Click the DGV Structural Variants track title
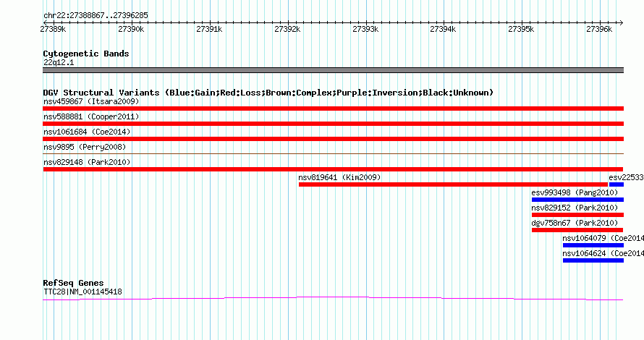Screen dimensions: 644x340 pyautogui.click(x=268, y=93)
